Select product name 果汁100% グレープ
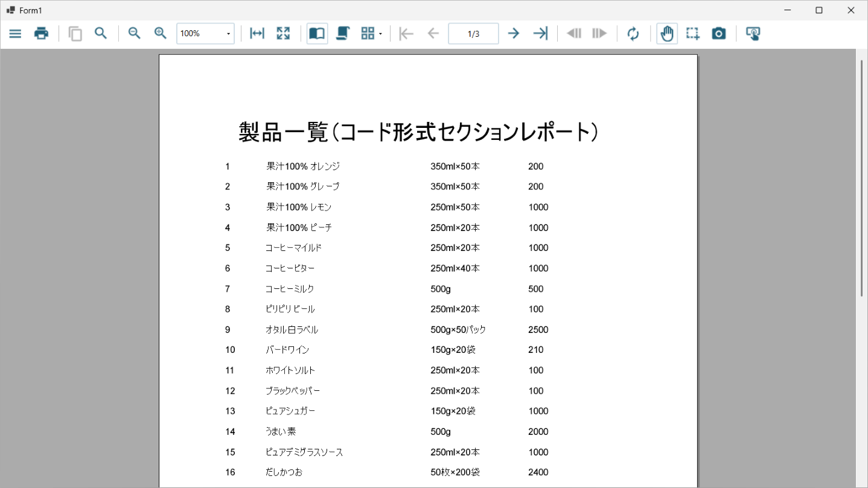 (x=303, y=186)
